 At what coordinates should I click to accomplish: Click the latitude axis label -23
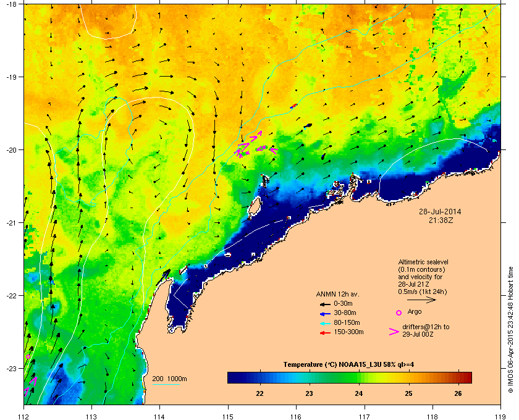(x=11, y=368)
